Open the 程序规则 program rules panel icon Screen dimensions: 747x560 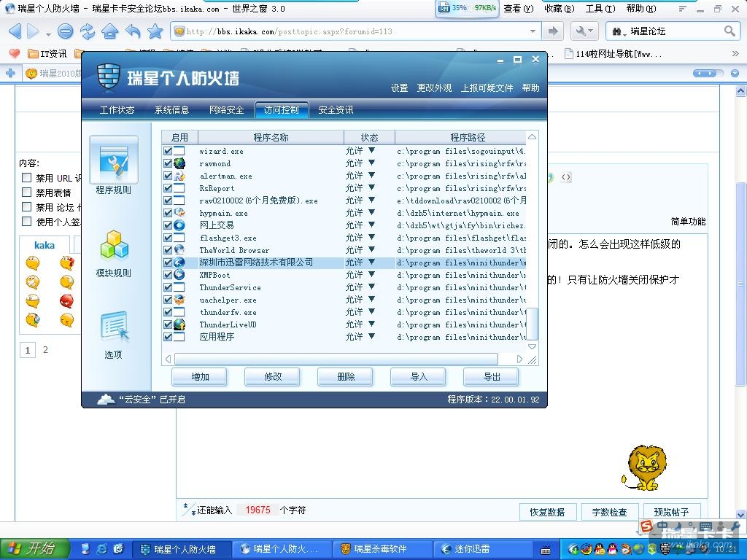(114, 160)
